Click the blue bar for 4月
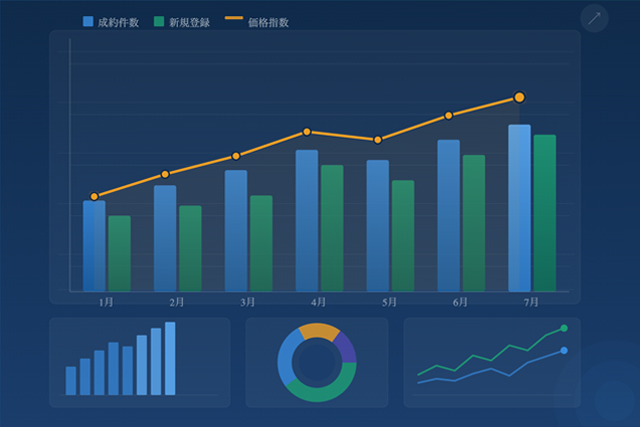640x427 pixels. pyautogui.click(x=307, y=220)
